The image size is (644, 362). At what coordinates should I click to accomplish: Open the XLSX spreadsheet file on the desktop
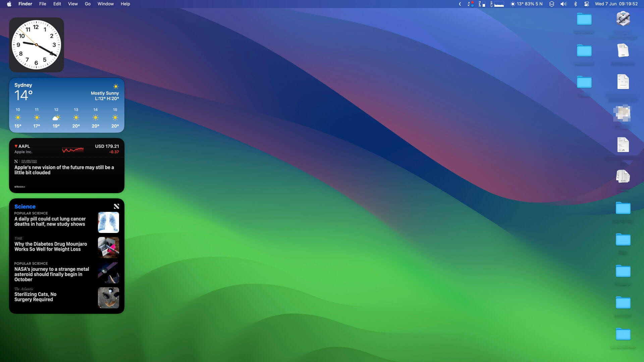pos(623,177)
